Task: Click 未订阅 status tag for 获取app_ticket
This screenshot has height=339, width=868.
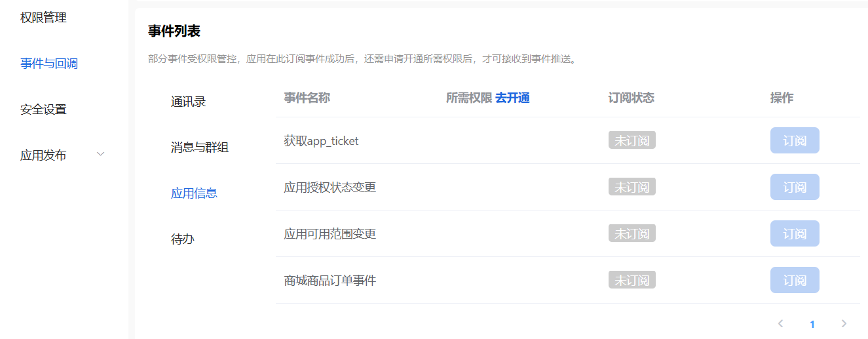Action: pyautogui.click(x=632, y=140)
